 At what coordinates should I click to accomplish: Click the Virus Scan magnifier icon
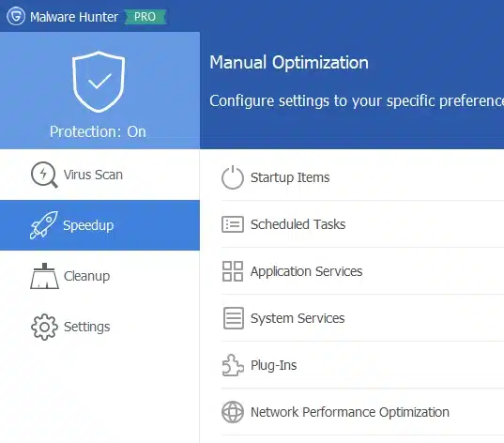44,175
